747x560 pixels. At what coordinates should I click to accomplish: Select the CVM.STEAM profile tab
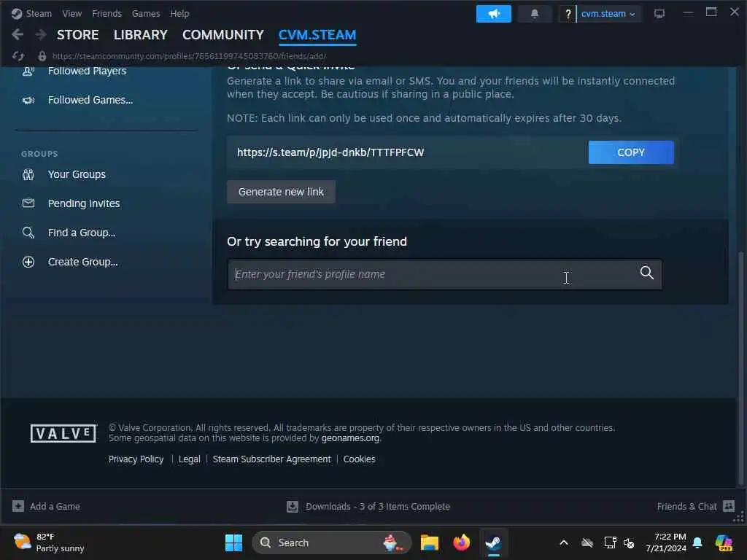317,35
